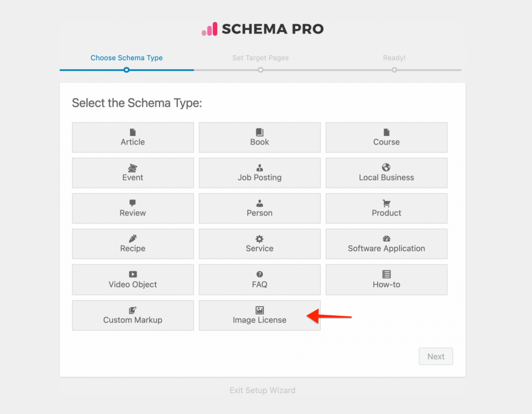Open the Ready! wizard step
This screenshot has height=414, width=532.
click(394, 58)
